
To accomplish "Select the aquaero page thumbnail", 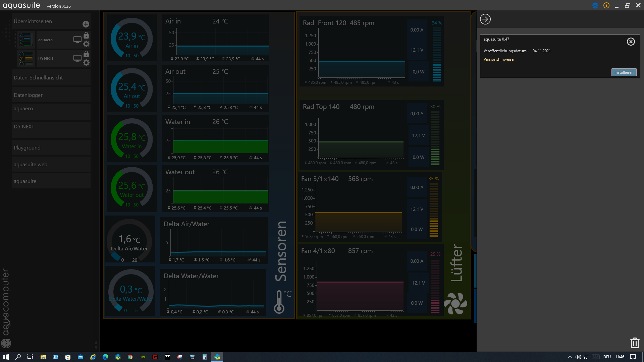I will pos(26,40).
